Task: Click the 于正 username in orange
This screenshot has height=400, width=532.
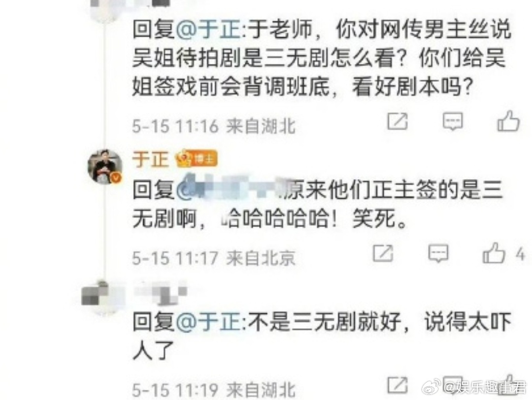Action: click(150, 159)
